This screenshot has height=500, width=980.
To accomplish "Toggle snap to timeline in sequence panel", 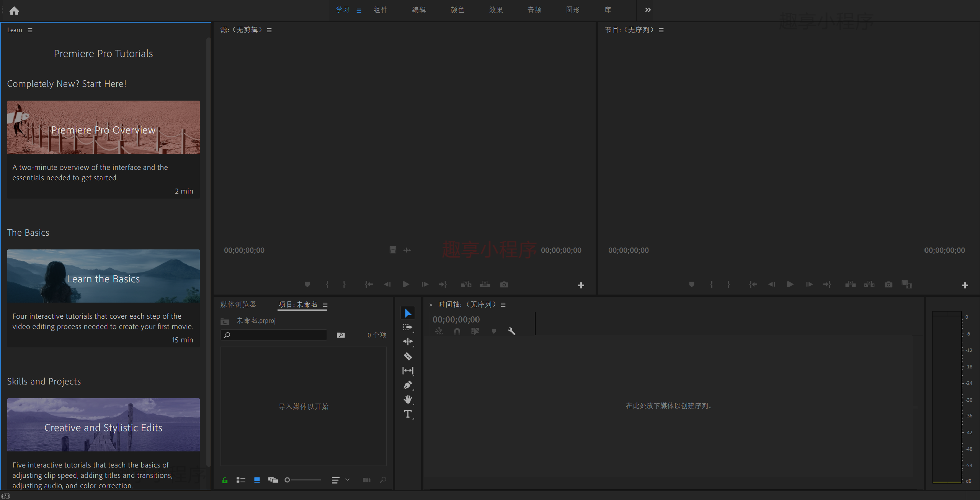I will [x=457, y=331].
